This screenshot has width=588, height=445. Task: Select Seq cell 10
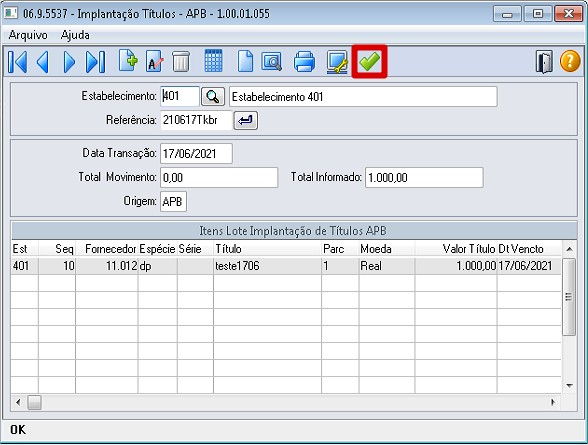[57, 266]
